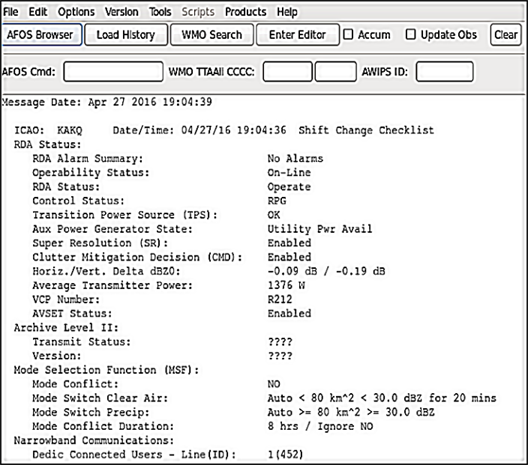528x465 pixels.
Task: Click Mode Selection Function (MSF) heading
Action: tap(106, 370)
